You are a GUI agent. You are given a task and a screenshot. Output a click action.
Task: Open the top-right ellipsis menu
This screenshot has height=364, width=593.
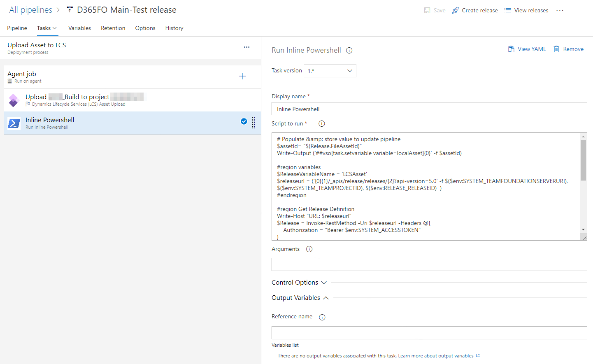pos(560,10)
